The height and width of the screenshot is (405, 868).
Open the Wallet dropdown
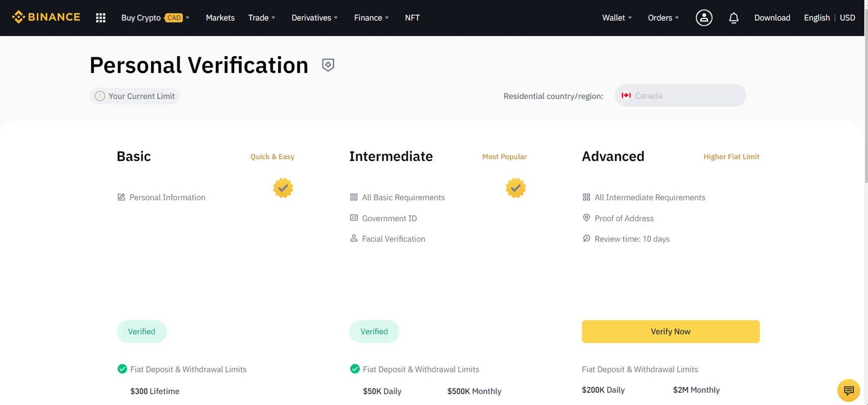coord(617,18)
